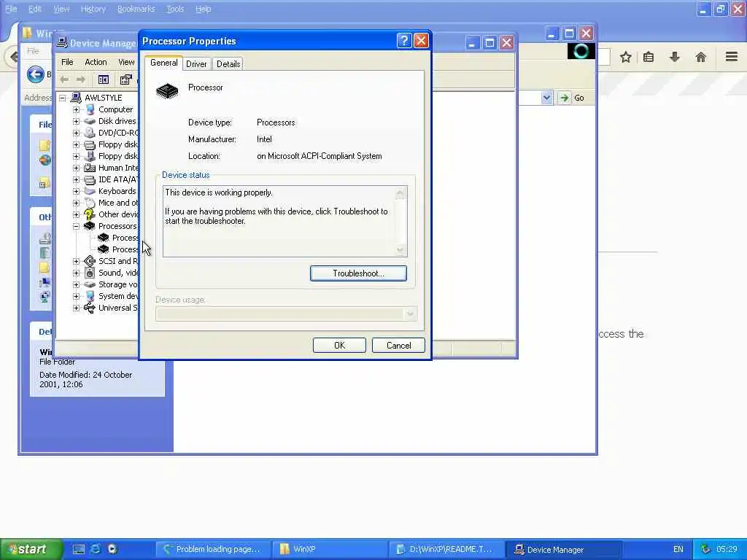Screen dimensions: 747x560
Task: Click the Go button in WinXP address bar
Action: [572, 98]
